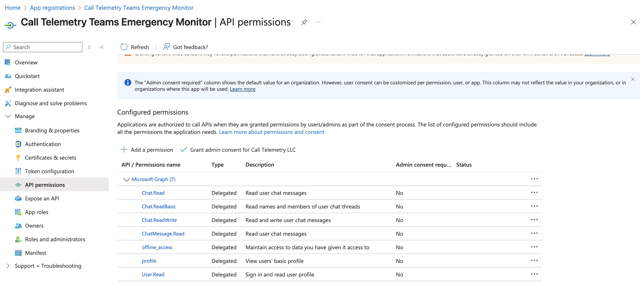Open the Overview page from the sidebar
Image resolution: width=644 pixels, height=292 pixels.
(x=26, y=62)
